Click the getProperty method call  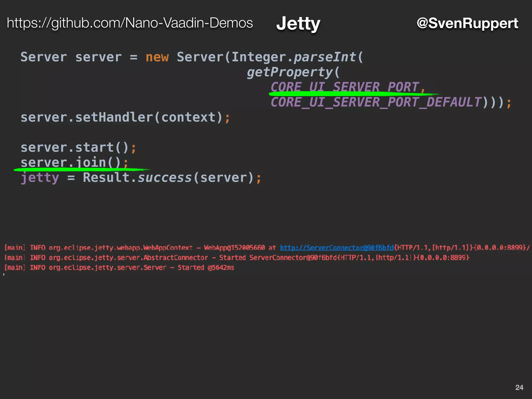click(290, 72)
